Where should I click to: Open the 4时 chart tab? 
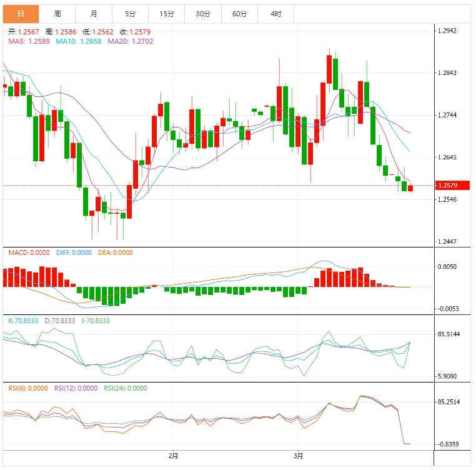276,14
